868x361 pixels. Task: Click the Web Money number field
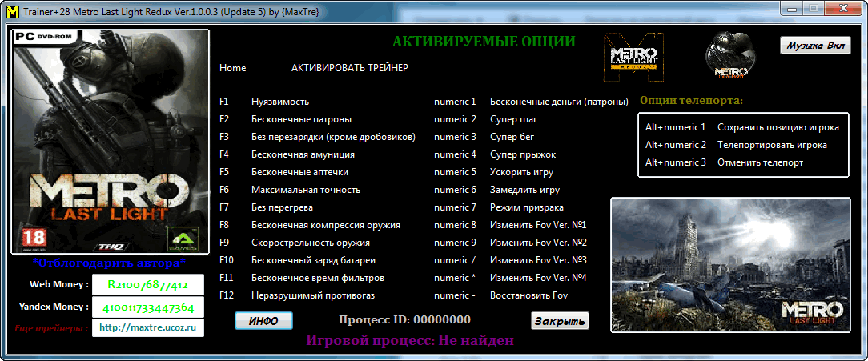[148, 285]
